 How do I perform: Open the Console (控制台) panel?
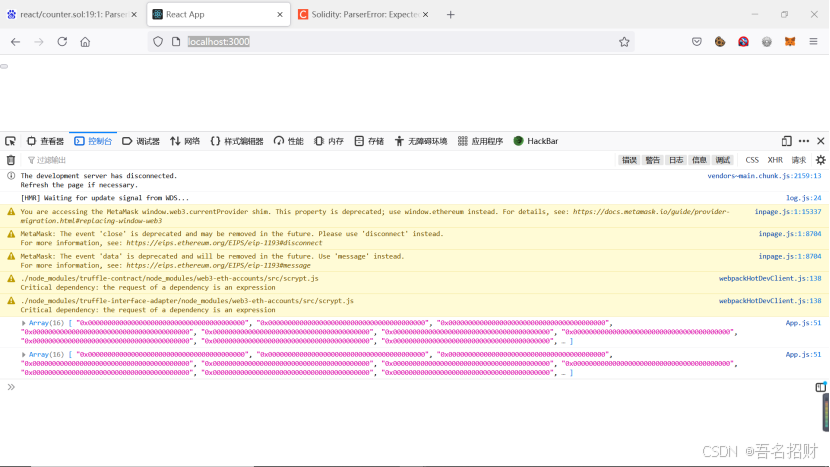point(93,141)
